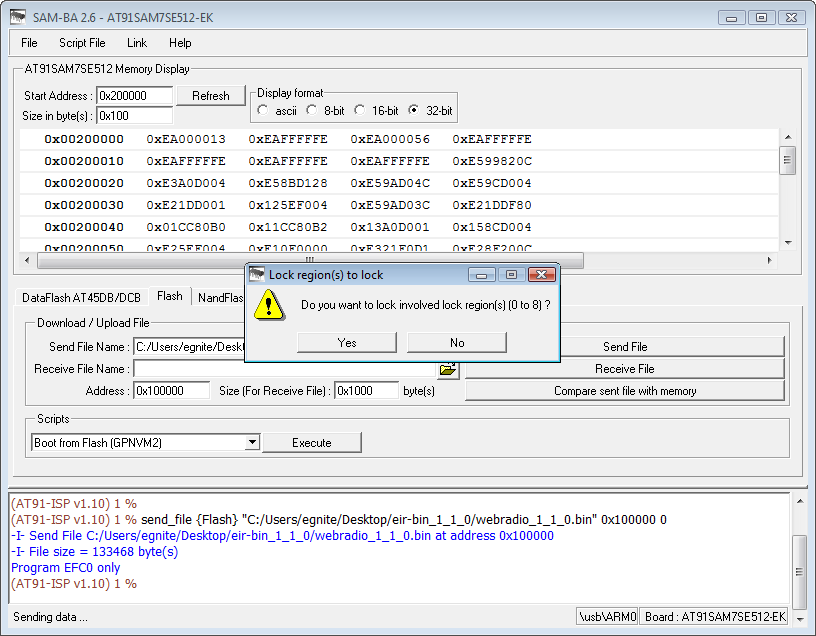Image resolution: width=816 pixels, height=636 pixels.
Task: Open the Link menu
Action: pyautogui.click(x=137, y=43)
